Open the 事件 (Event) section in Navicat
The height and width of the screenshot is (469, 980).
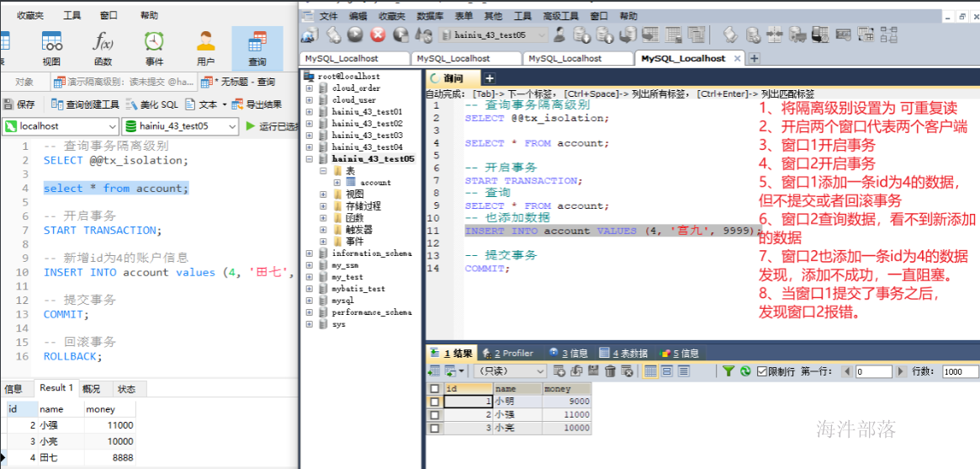pos(155,47)
